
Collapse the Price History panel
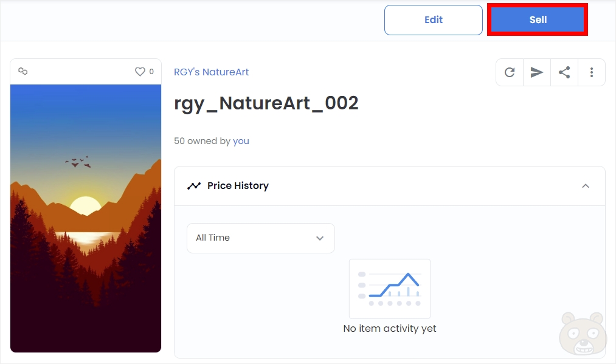coord(586,186)
